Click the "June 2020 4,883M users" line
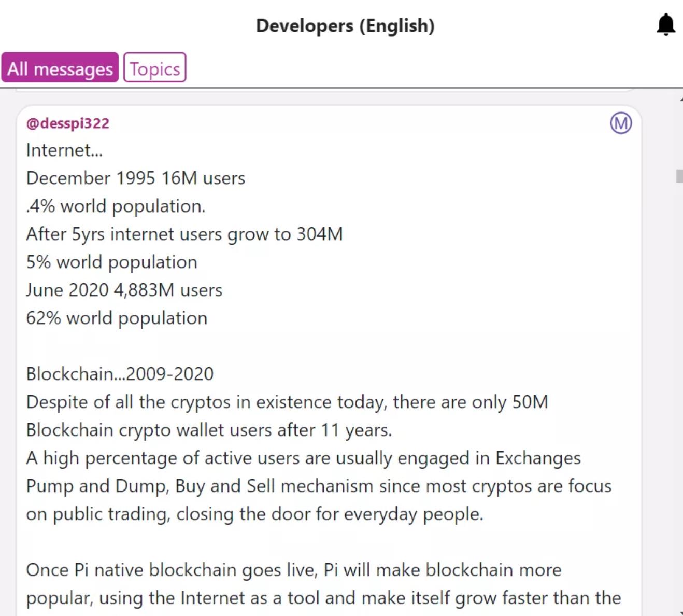 tap(124, 290)
